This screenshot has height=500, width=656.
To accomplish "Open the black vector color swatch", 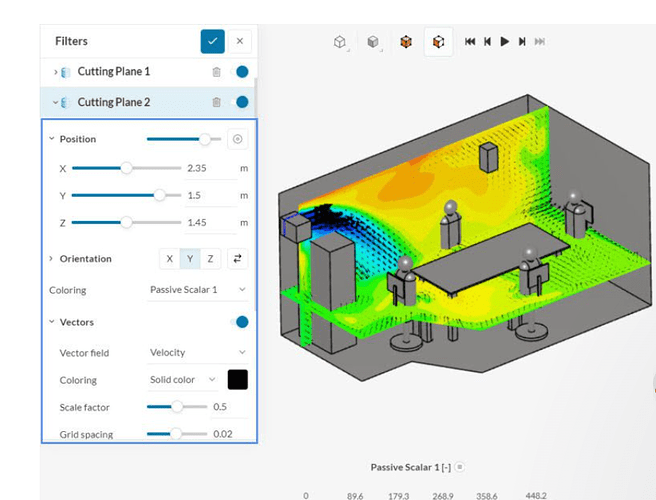I will click(x=238, y=380).
